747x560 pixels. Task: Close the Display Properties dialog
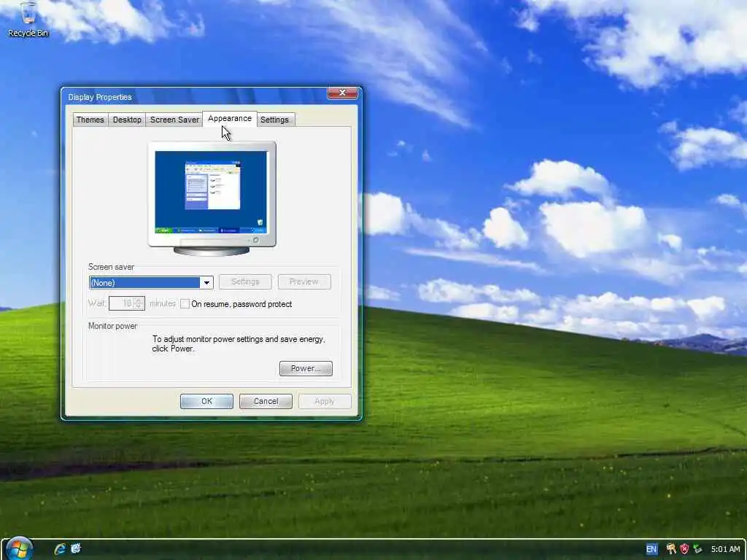342,93
